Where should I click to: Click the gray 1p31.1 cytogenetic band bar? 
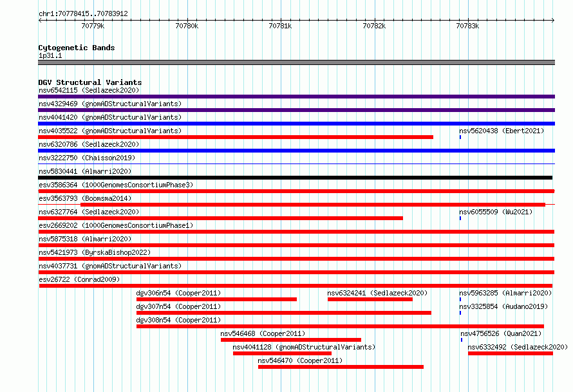pyautogui.click(x=296, y=62)
